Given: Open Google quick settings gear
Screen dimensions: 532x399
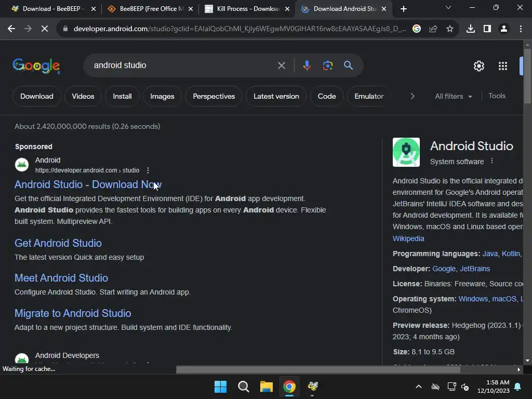Looking at the screenshot, I should [x=478, y=66].
